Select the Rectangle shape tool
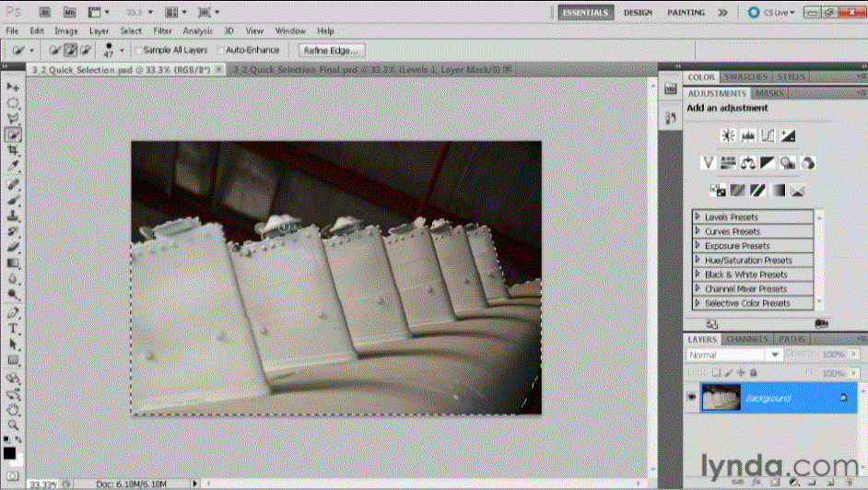This screenshot has height=490, width=868. (13, 360)
